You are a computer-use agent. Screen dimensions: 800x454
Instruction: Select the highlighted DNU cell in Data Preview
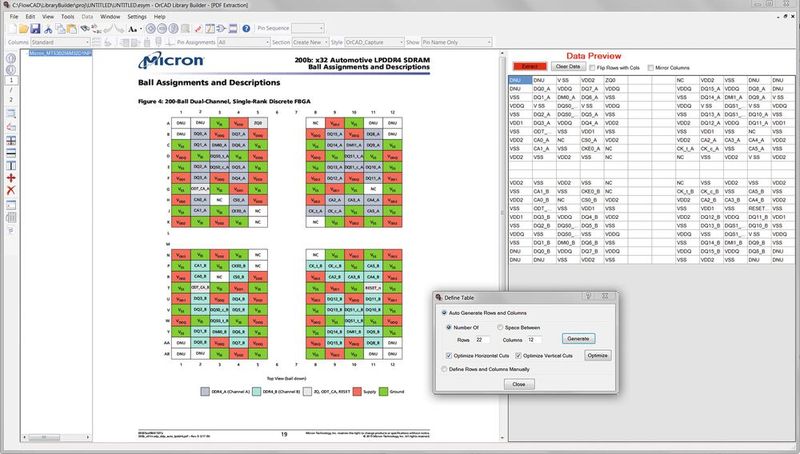520,80
